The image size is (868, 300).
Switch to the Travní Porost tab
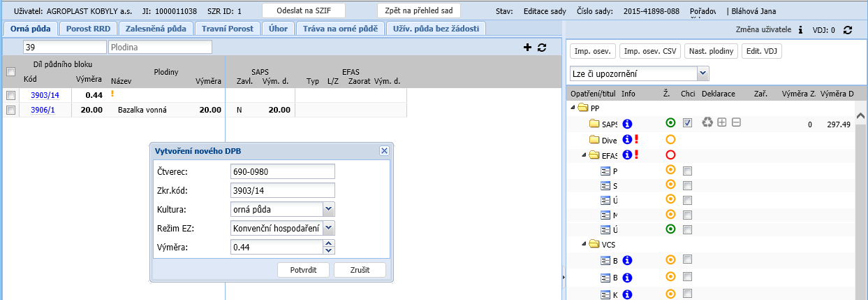click(x=226, y=29)
